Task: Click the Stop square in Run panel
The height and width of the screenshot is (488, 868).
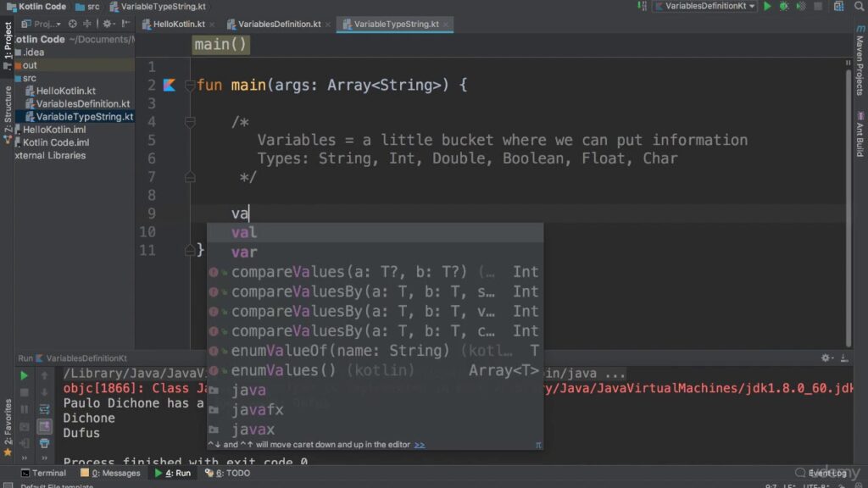Action: pos(24,393)
